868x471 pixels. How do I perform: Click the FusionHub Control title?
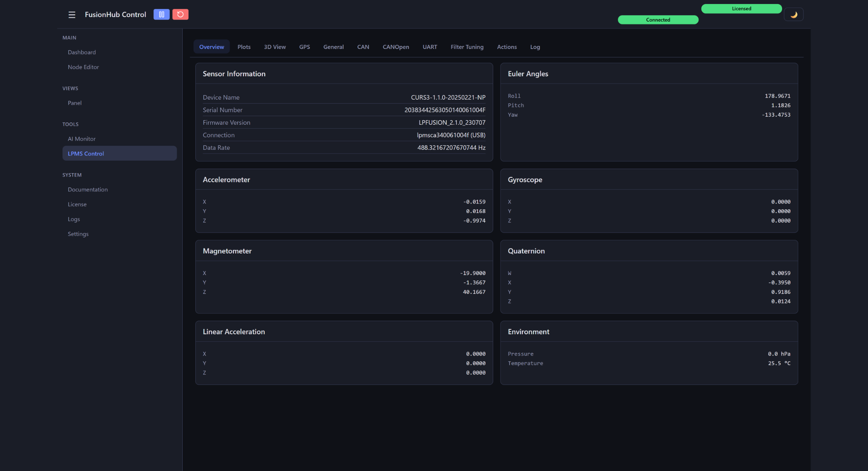pyautogui.click(x=115, y=14)
